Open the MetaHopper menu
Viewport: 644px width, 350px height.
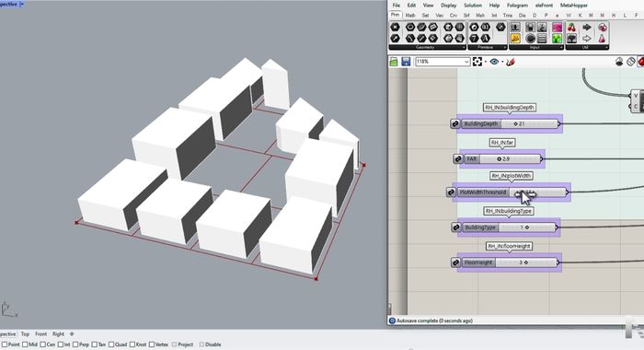pos(574,6)
